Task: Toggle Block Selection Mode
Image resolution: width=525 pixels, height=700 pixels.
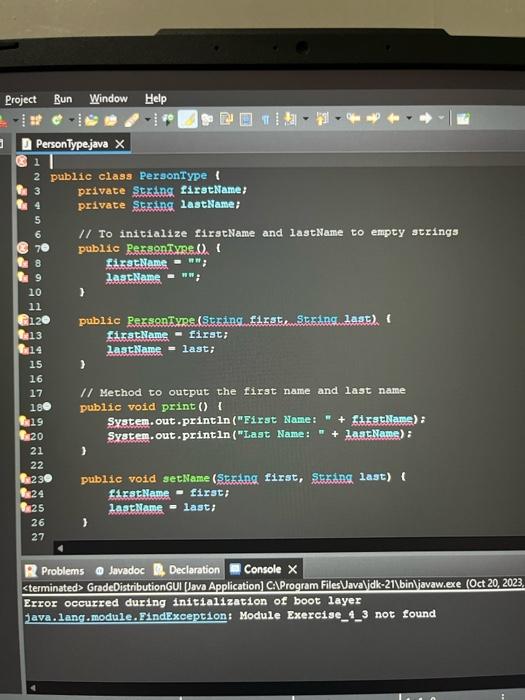Action: click(x=246, y=119)
